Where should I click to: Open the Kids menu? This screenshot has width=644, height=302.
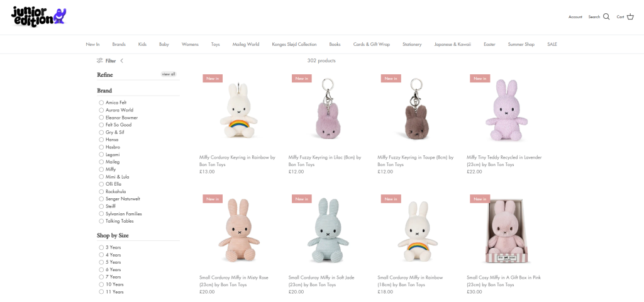point(143,45)
